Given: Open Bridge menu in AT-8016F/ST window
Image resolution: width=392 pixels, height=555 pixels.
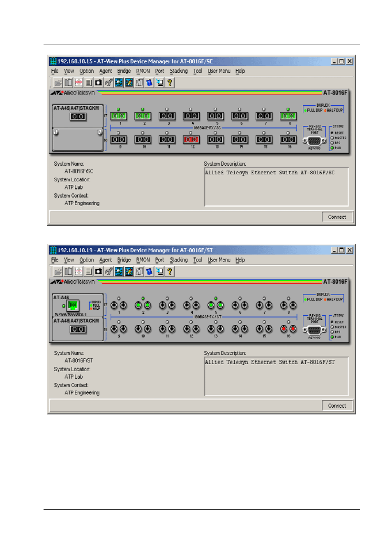Looking at the screenshot, I should 124,260.
